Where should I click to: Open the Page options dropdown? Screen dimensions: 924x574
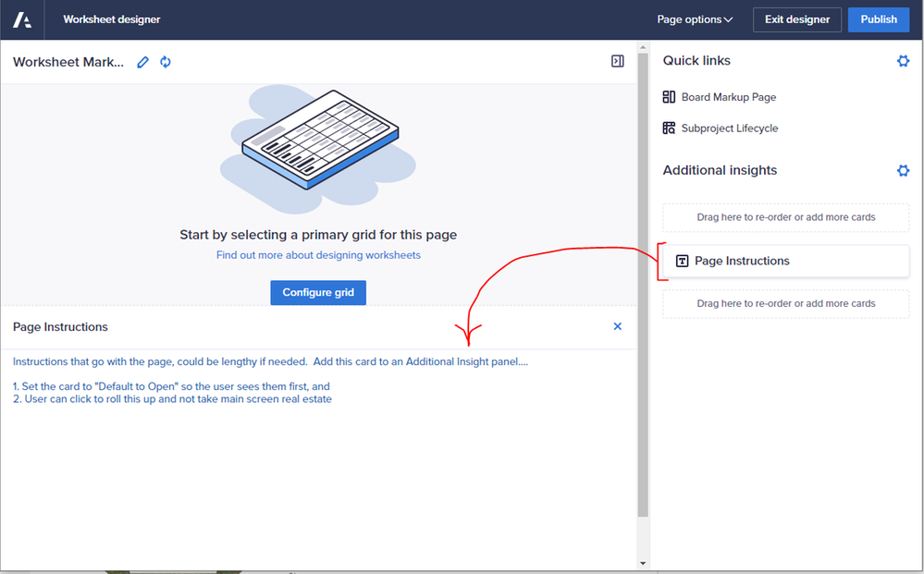(695, 19)
